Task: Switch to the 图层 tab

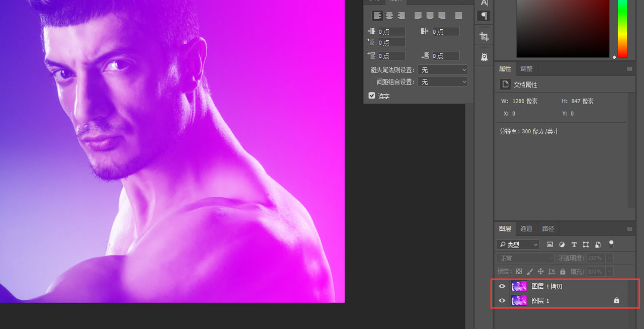Action: click(x=505, y=229)
